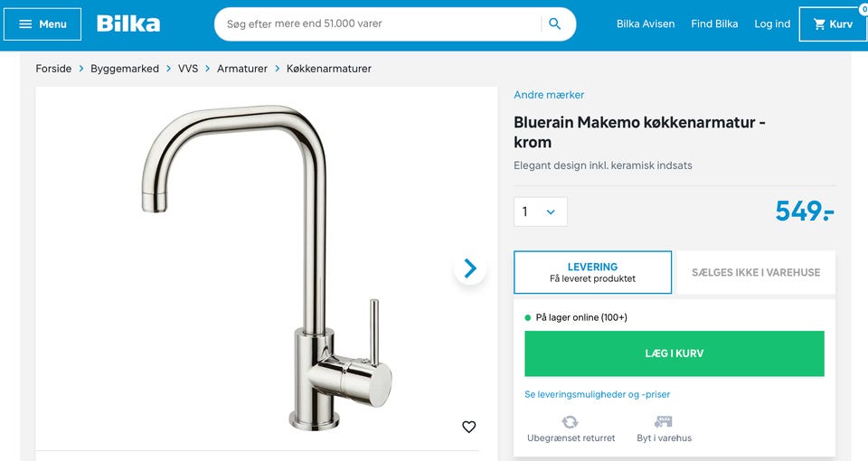Open Se leveringsmuligheder og -priser link

597,394
